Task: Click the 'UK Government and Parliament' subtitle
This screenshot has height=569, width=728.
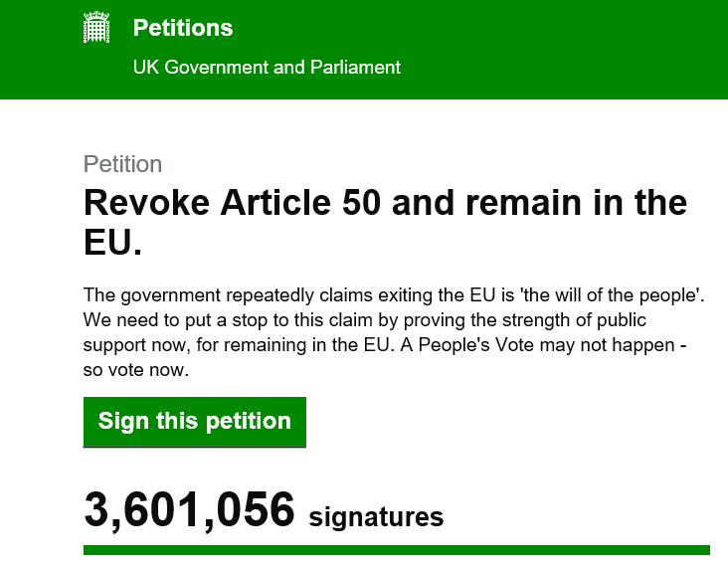Action: (267, 68)
